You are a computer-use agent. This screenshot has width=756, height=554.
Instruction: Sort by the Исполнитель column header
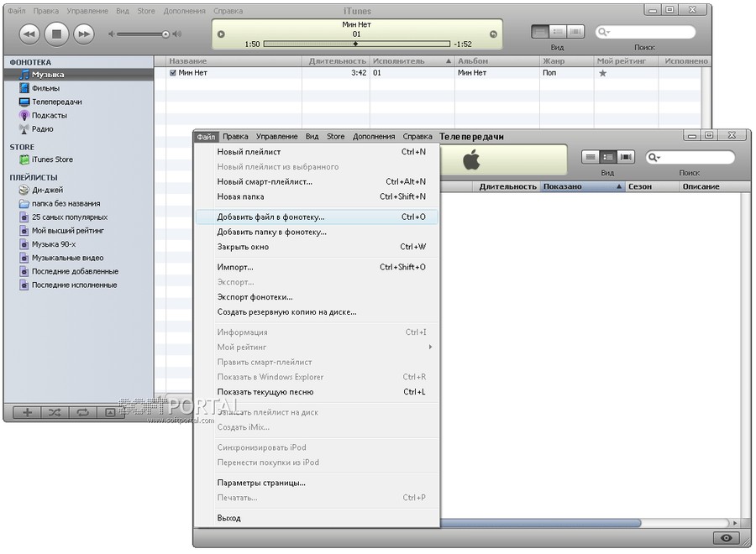[x=412, y=61]
